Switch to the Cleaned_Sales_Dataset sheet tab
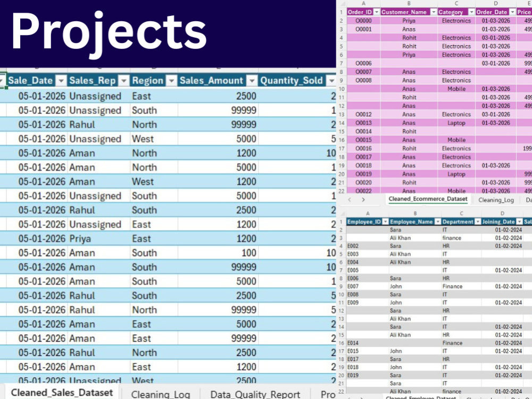532x399 pixels. click(62, 393)
